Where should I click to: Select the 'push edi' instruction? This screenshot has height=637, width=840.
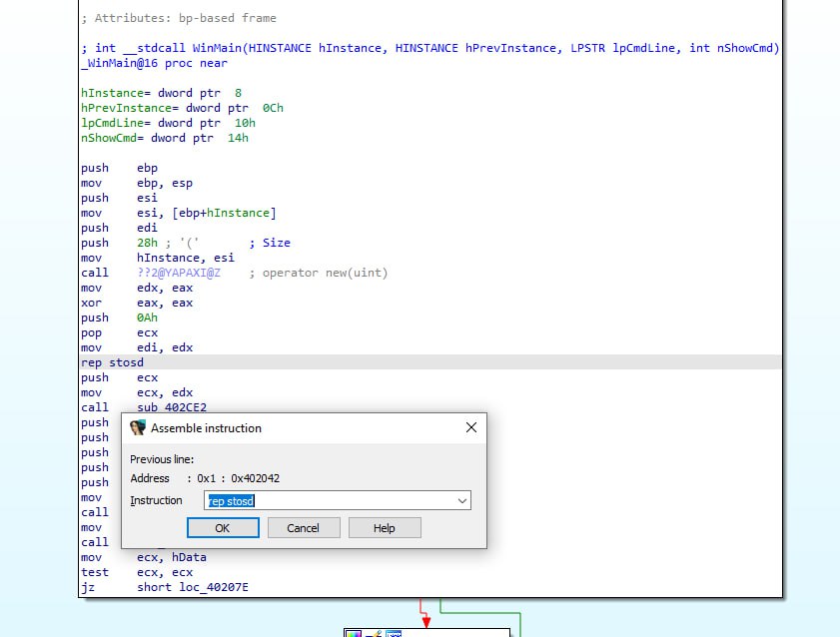pos(120,228)
